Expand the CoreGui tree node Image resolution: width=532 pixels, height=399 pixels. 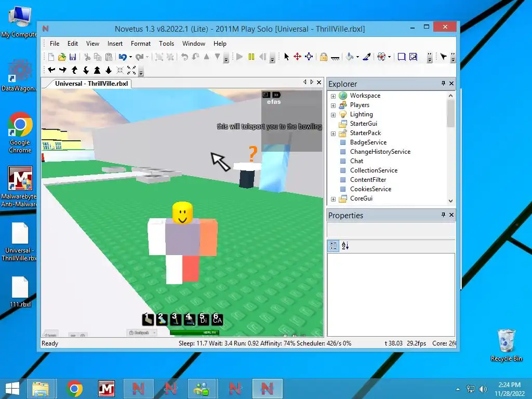click(333, 199)
